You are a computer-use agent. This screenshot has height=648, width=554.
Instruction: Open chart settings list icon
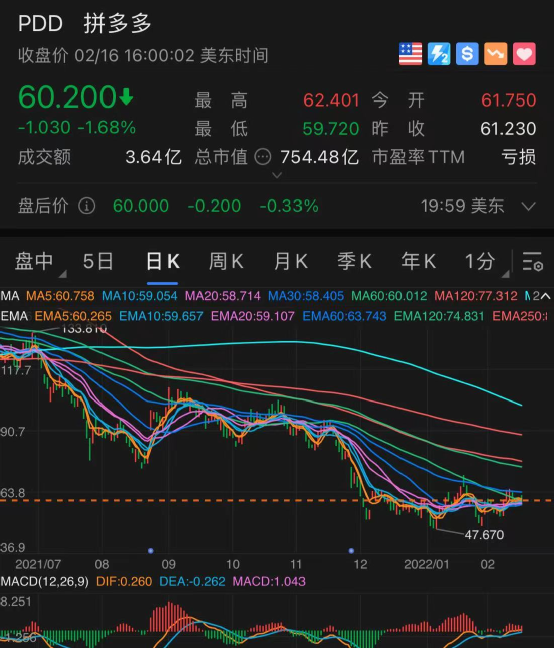[533, 261]
